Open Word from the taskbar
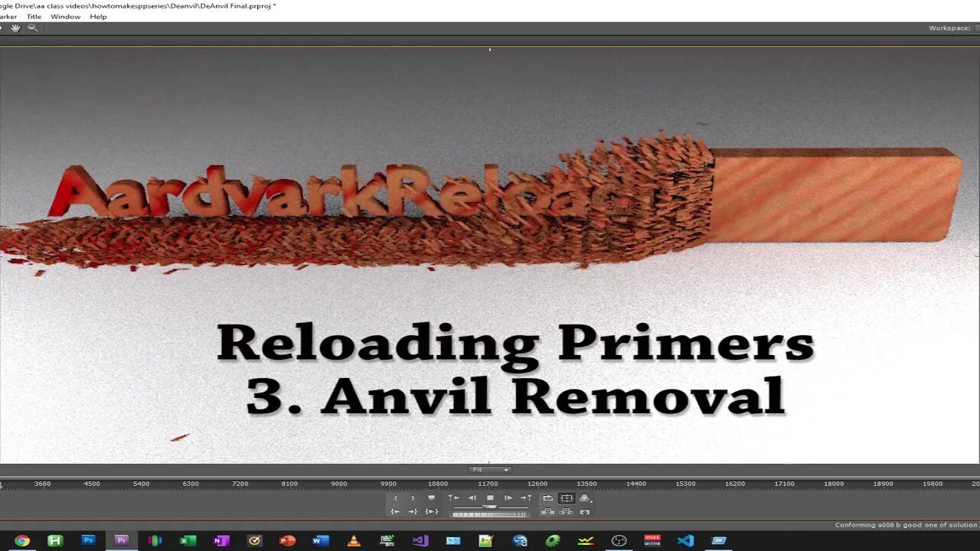Viewport: 980px width, 551px height. click(x=321, y=540)
